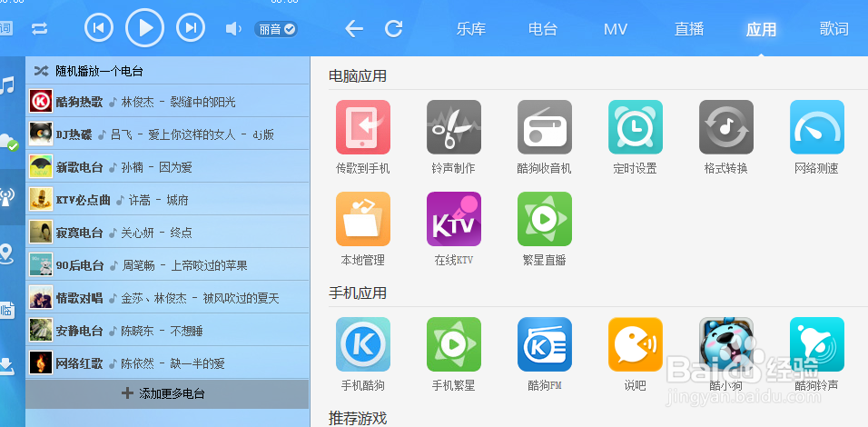Launch the 铃声制作 ringtone maker

click(x=453, y=127)
